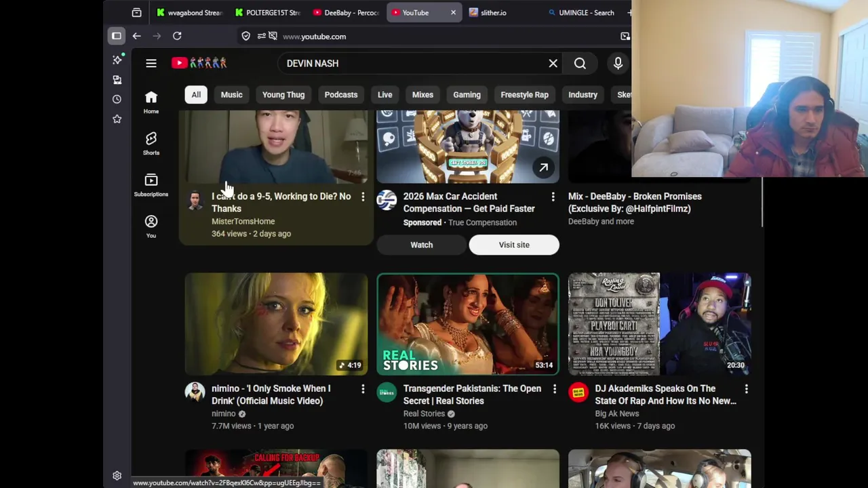Open the YouTube hamburger guide menu

tap(151, 63)
